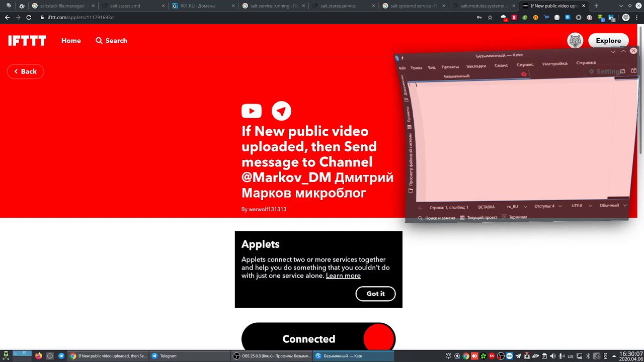Open the Файл menu in Kate

(402, 68)
